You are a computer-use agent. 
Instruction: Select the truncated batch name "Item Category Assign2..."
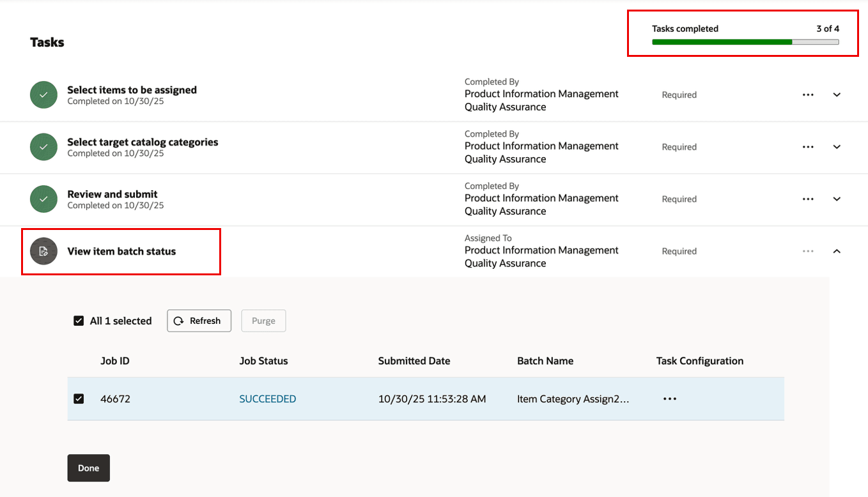pyautogui.click(x=573, y=398)
